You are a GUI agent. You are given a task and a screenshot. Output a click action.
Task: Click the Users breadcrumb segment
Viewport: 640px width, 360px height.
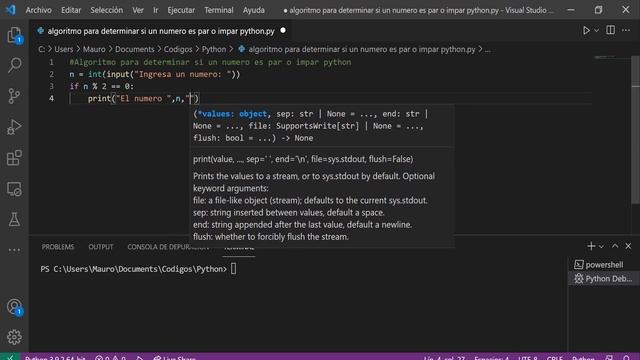click(x=64, y=49)
